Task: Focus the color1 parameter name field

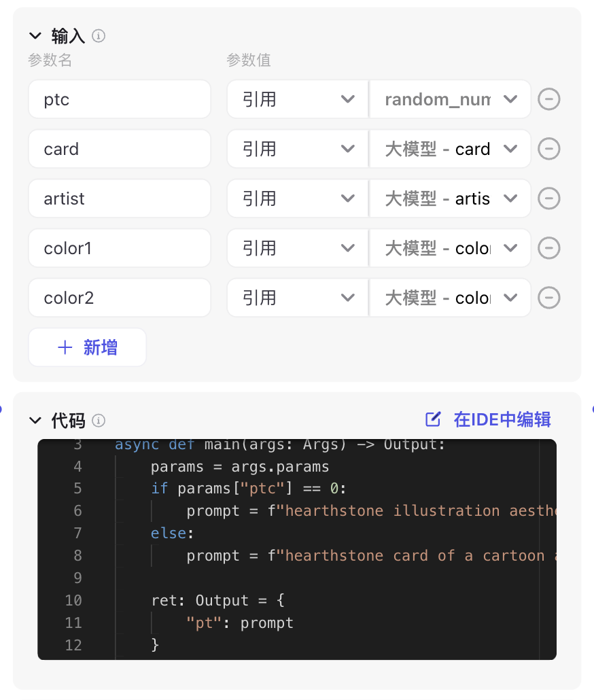Action: 120,248
